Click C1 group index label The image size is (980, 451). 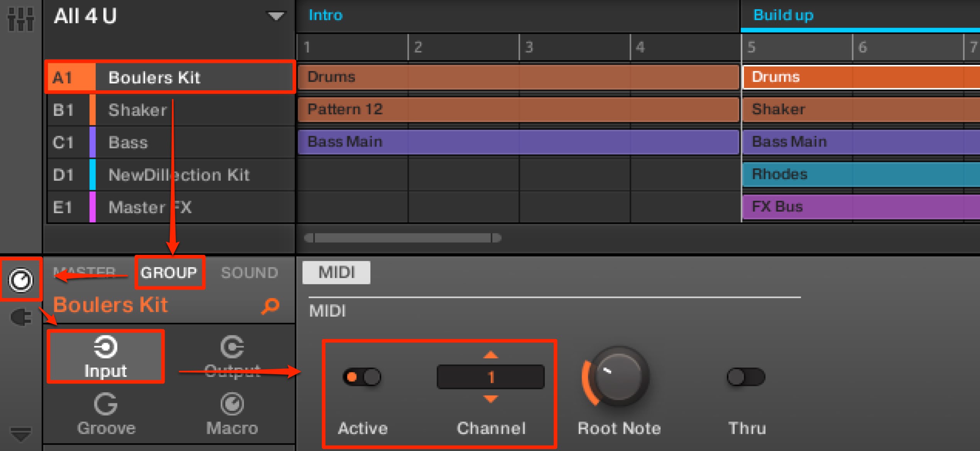[x=63, y=142]
